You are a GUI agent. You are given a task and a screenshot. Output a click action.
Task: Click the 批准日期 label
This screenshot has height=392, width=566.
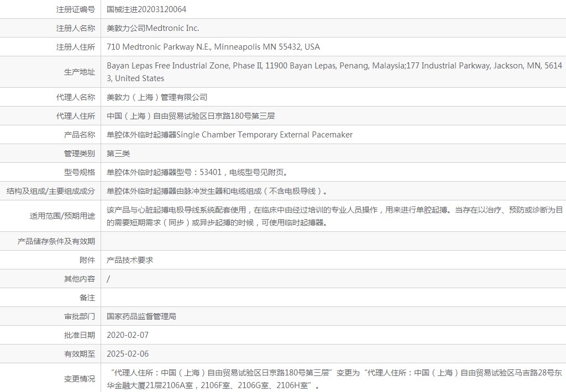pyautogui.click(x=80, y=335)
